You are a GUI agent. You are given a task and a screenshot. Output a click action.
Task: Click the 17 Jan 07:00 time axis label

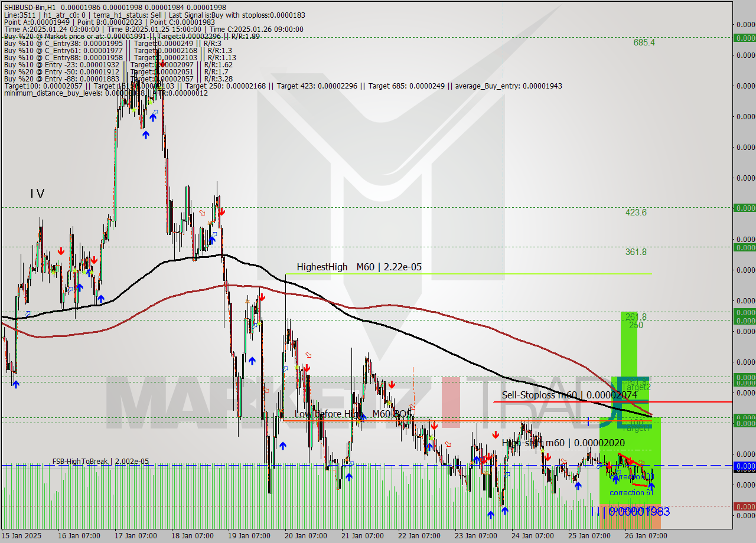(136, 536)
